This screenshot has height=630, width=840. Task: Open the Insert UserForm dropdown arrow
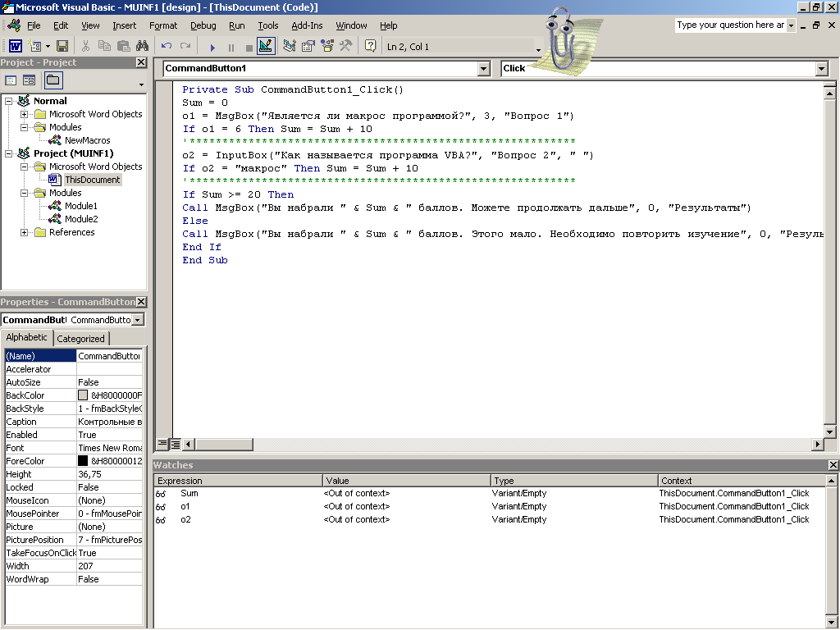click(48, 46)
